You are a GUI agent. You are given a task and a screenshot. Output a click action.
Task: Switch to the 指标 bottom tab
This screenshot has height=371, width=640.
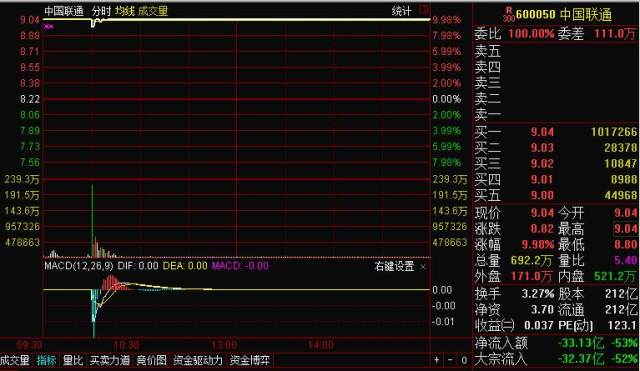[47, 360]
